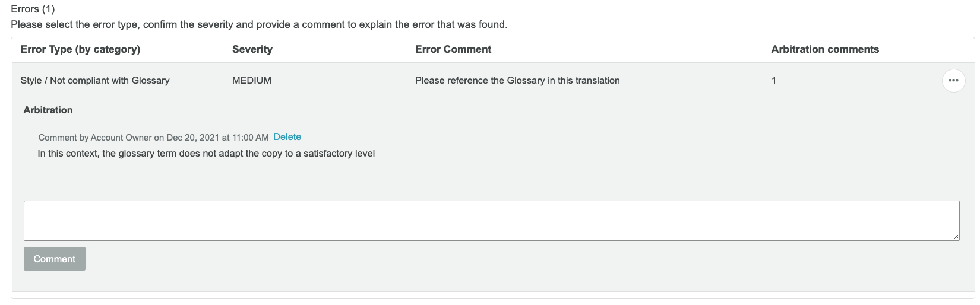This screenshot has height=305, width=980.
Task: Click the text box resize handle corner
Action: click(956, 237)
